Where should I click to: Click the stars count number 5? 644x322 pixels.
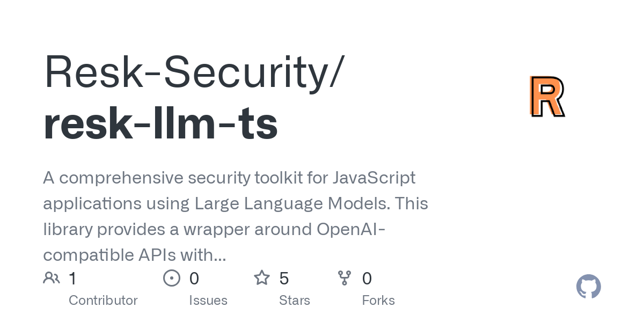pyautogui.click(x=284, y=279)
